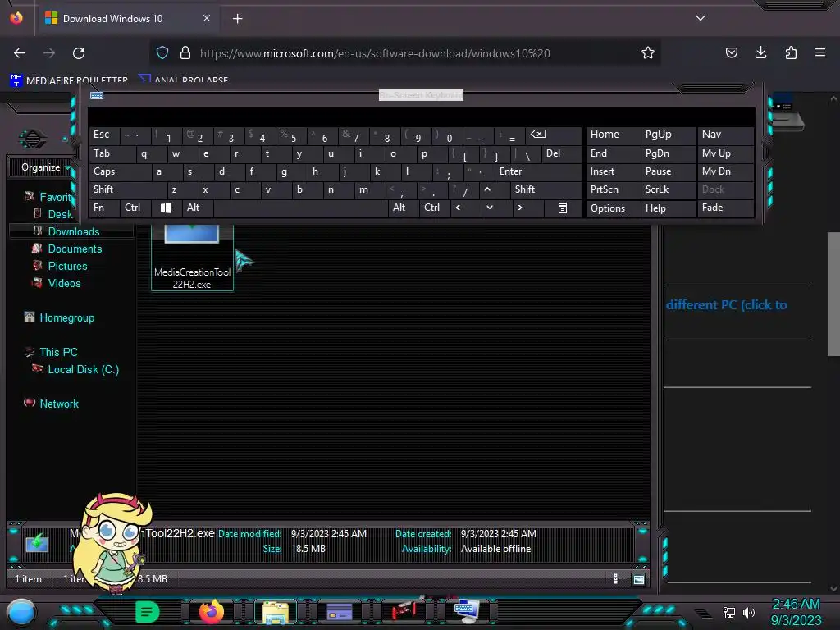Select Local Disk (C:) drive
This screenshot has width=840, height=630.
click(x=83, y=369)
